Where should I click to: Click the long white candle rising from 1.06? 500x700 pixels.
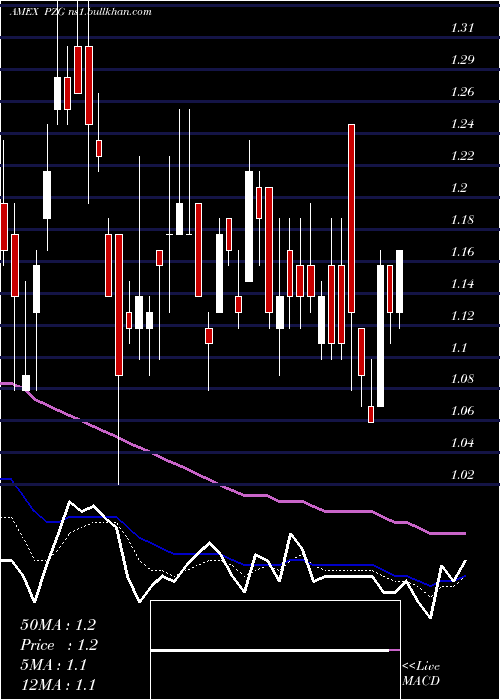point(380,336)
